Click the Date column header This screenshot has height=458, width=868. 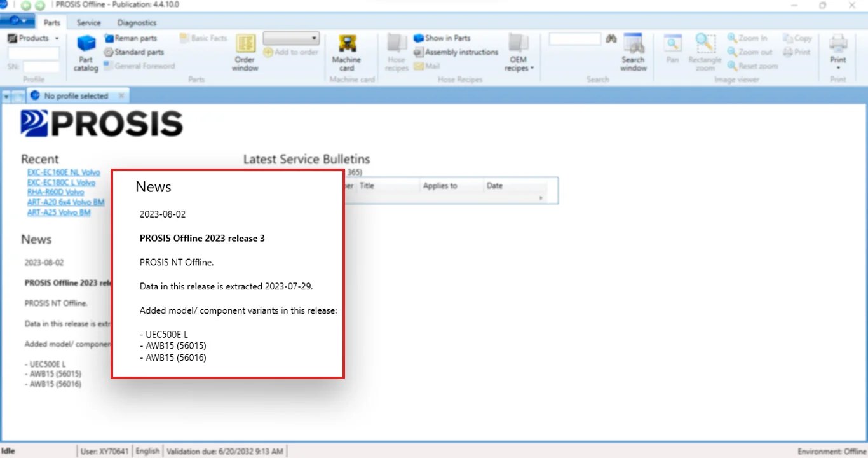[x=514, y=186]
